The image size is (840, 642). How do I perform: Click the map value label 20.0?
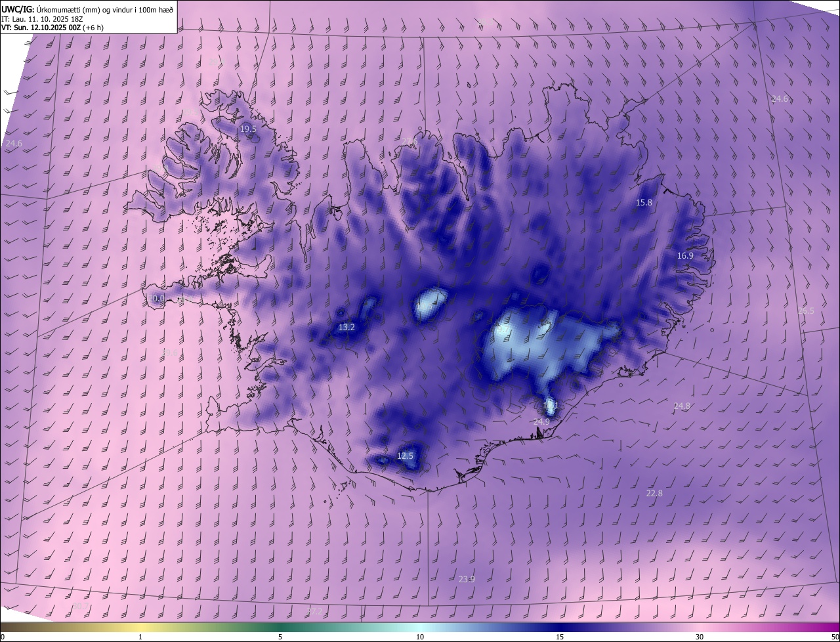[x=156, y=298]
